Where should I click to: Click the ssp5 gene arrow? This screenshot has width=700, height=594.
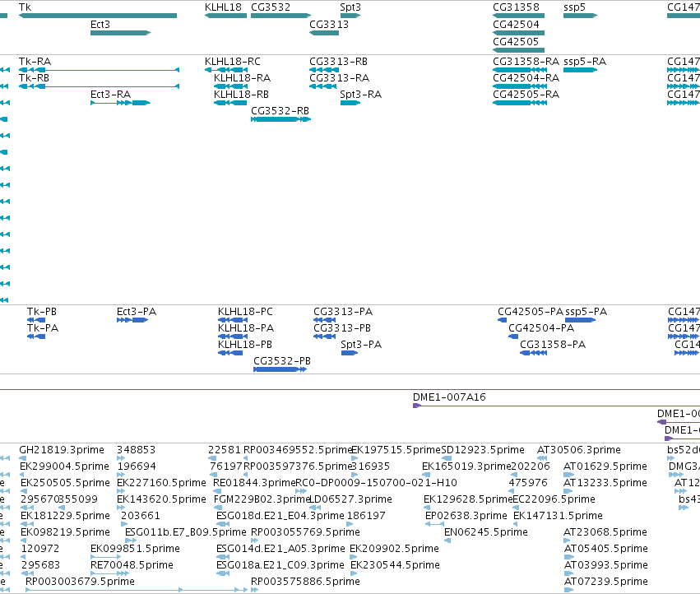[x=581, y=16]
